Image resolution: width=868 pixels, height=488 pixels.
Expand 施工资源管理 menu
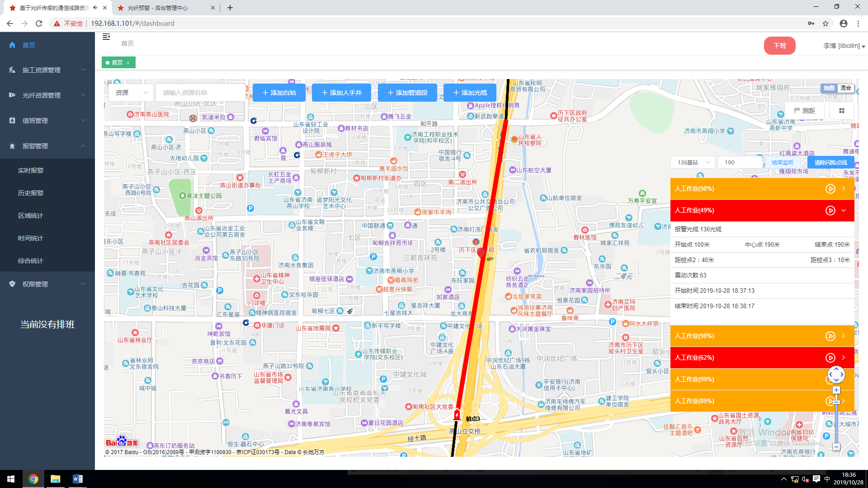(47, 70)
